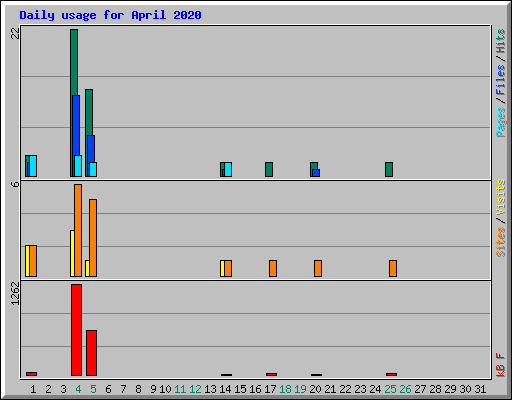Viewport: 512px width, 400px height.
Task: Click the small red KB bar for day 25
Action: click(x=391, y=374)
